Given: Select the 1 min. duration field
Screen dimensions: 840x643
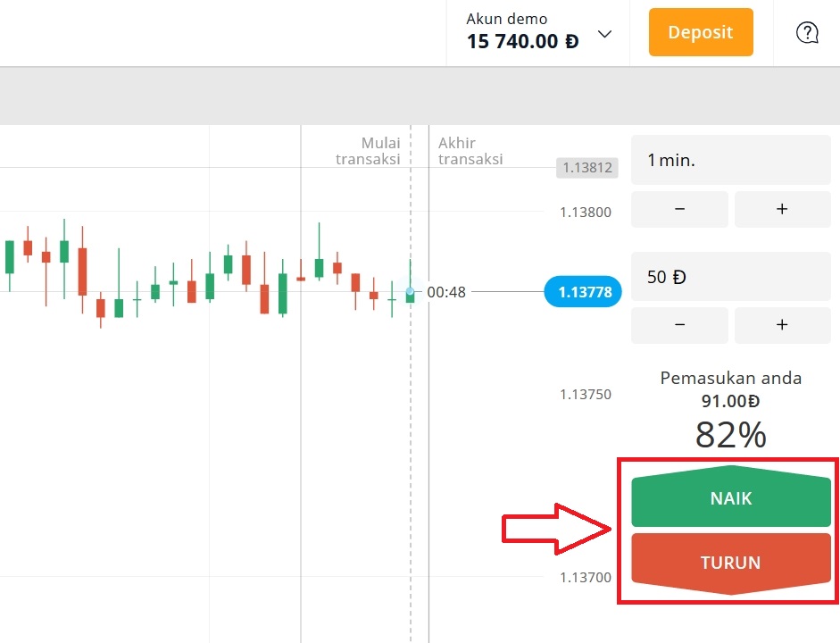Looking at the screenshot, I should [x=730, y=161].
